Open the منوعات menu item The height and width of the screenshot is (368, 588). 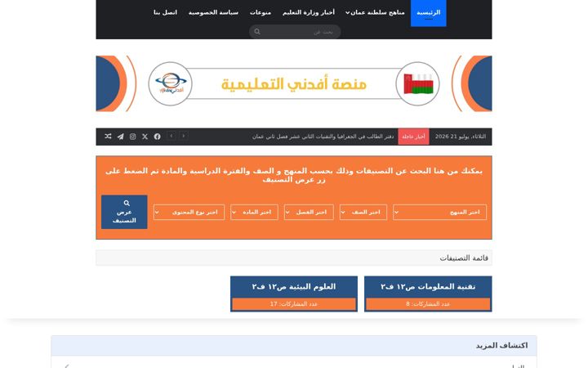tap(261, 12)
